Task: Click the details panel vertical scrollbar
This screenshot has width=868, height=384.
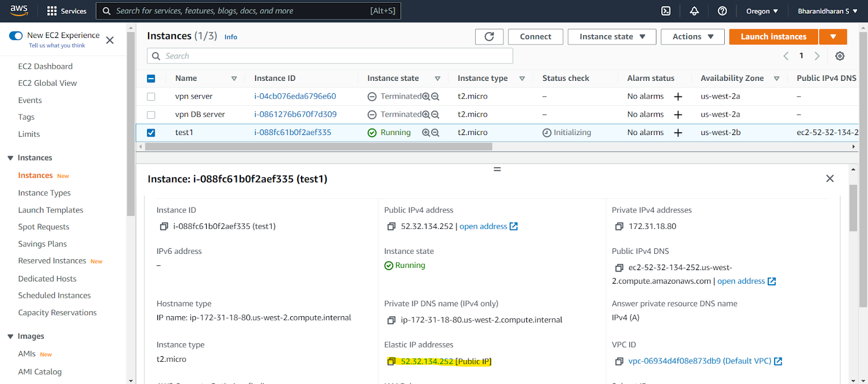Action: [x=853, y=208]
